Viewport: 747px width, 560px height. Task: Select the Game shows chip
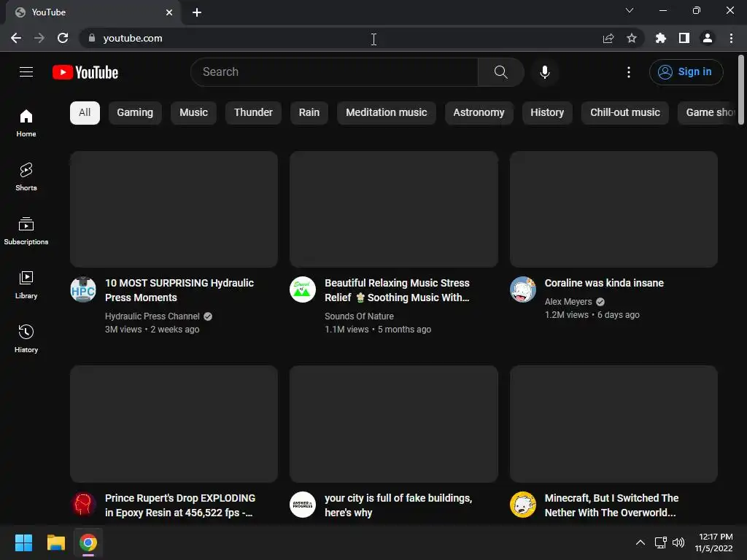[707, 113]
